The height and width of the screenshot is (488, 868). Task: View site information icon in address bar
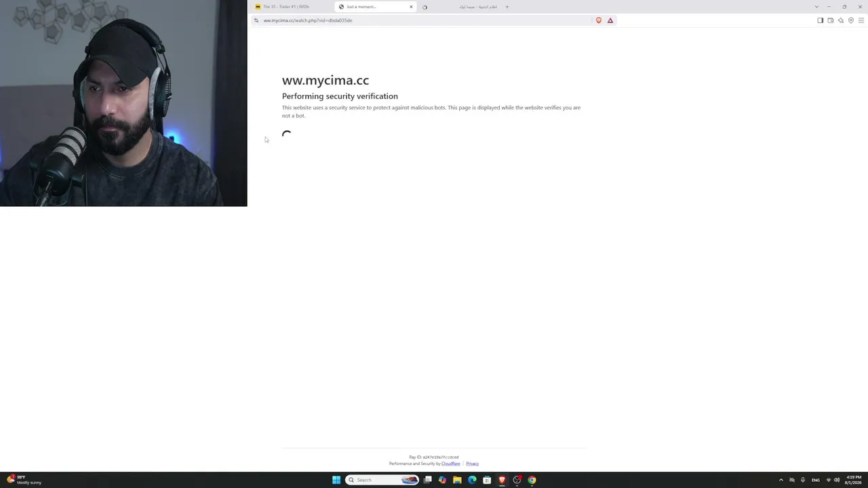[x=256, y=20]
